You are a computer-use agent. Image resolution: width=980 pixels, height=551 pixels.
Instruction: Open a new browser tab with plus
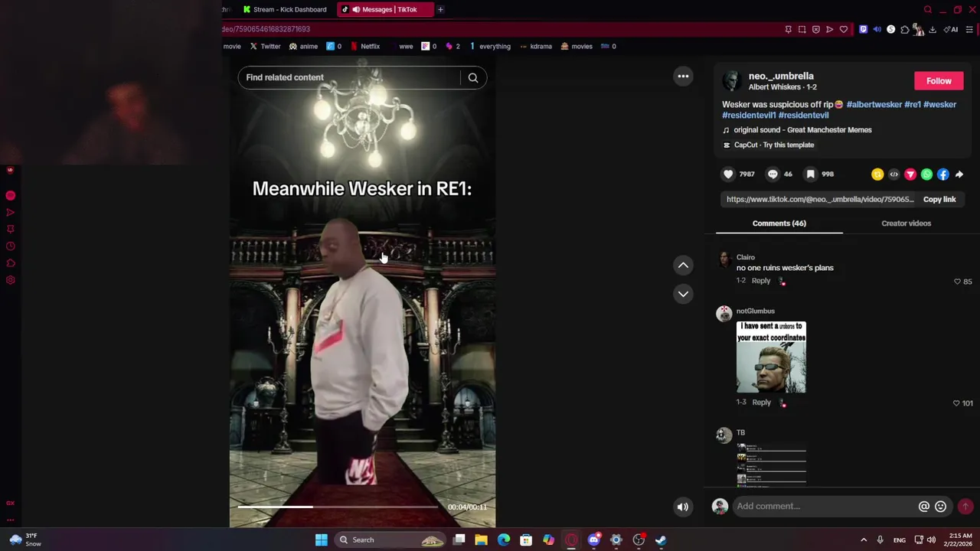pyautogui.click(x=440, y=9)
